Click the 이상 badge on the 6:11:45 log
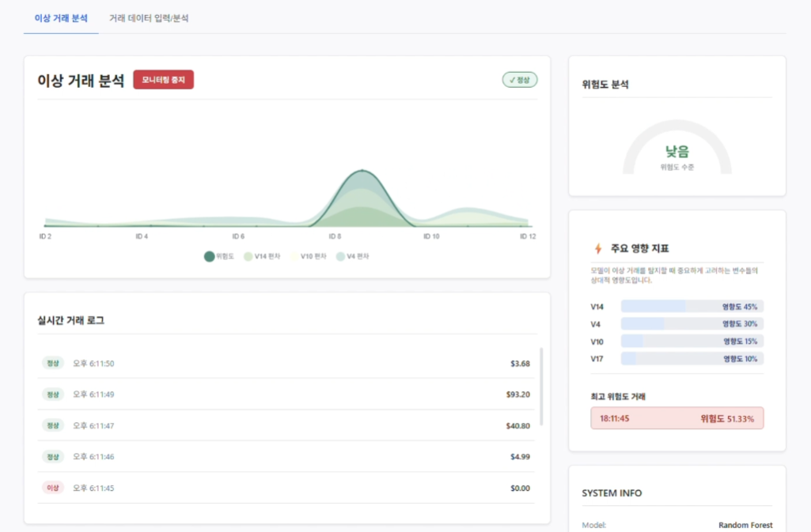 [53, 488]
